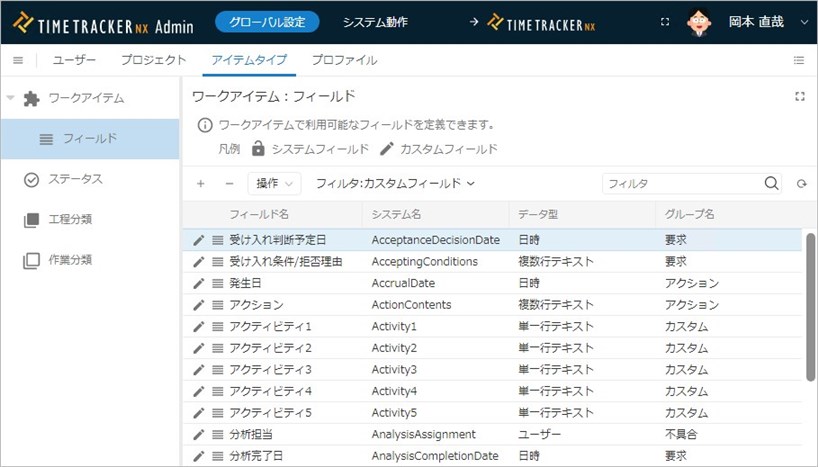818x467 pixels.
Task: Select ステータス in the sidebar
Action: click(76, 179)
